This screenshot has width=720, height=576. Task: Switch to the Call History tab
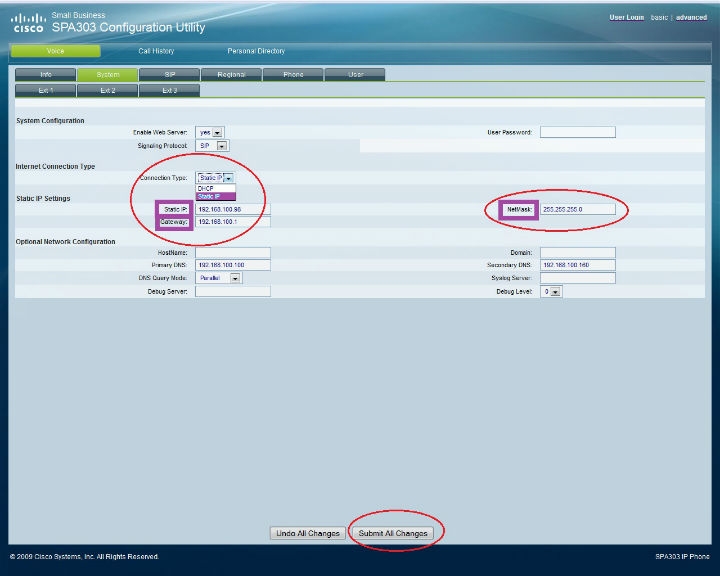(156, 51)
